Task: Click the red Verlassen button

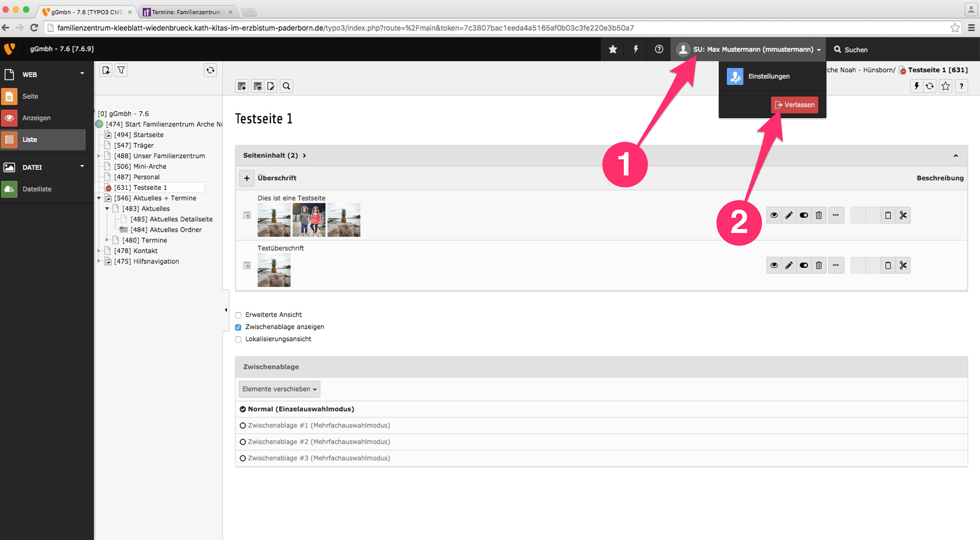Action: pos(794,105)
